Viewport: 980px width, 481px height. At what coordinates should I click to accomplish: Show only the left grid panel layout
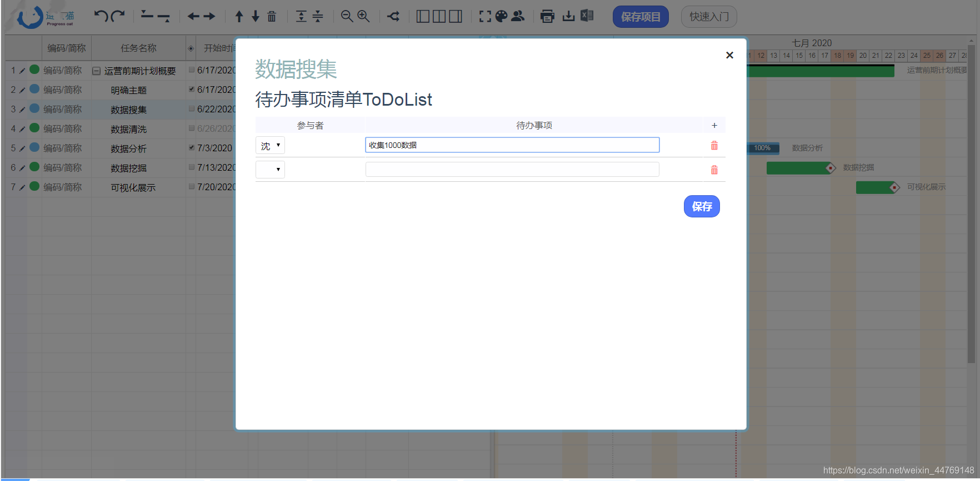click(423, 16)
